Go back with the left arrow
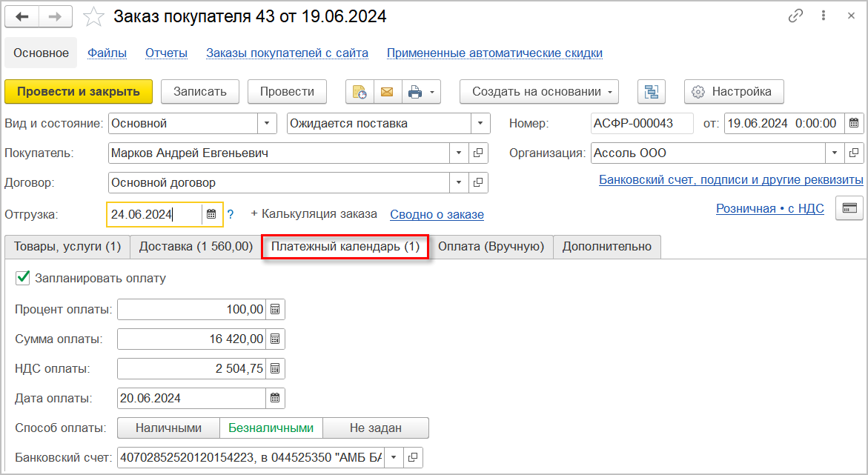This screenshot has height=475, width=868. [x=22, y=16]
